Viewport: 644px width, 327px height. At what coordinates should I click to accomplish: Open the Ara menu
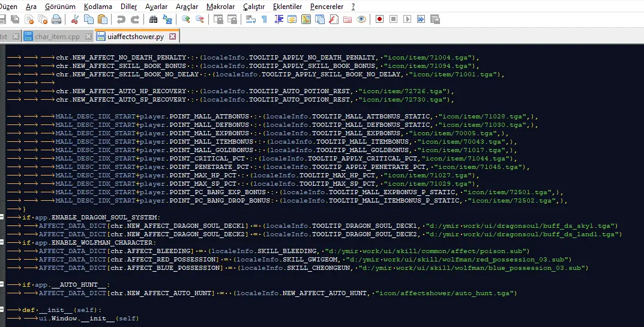point(31,7)
